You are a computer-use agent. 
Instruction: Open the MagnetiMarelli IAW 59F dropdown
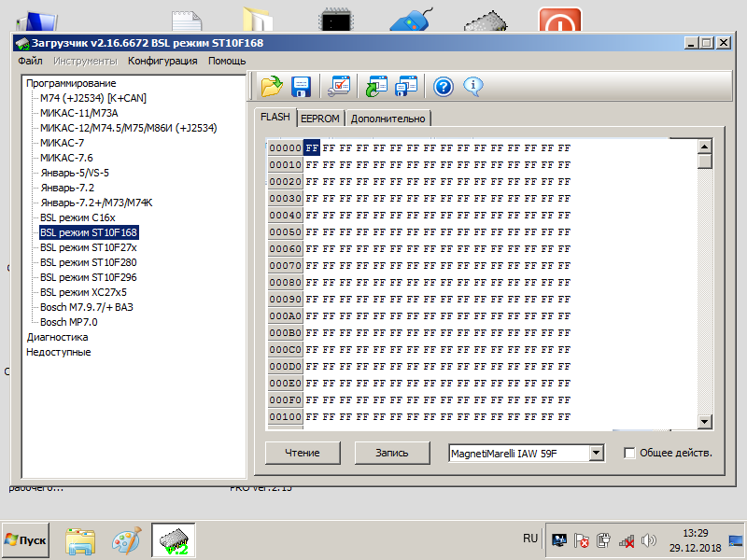pos(597,453)
